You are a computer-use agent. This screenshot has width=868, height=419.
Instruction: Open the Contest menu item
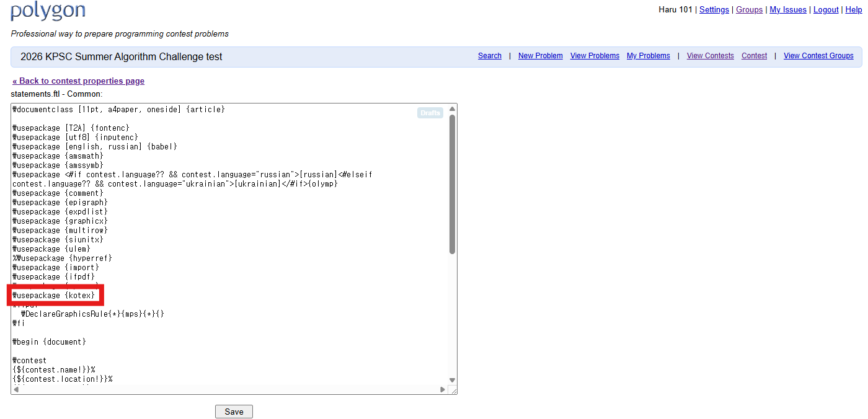(754, 56)
